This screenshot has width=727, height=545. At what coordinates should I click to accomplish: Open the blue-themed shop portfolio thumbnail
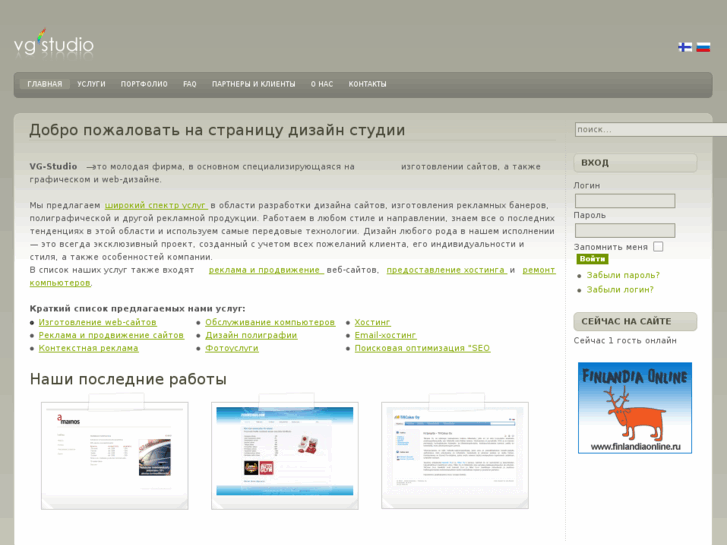pos(285,455)
